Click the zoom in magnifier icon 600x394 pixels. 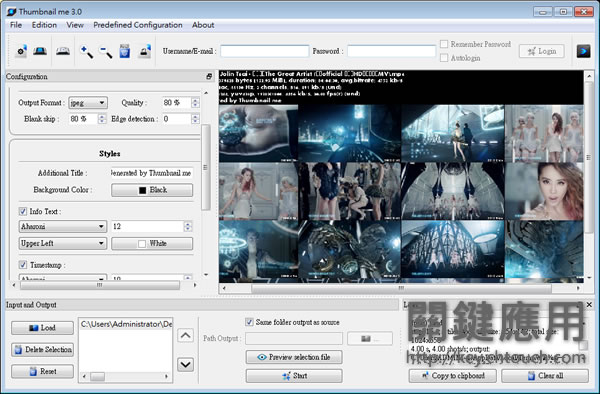pyautogui.click(x=86, y=51)
